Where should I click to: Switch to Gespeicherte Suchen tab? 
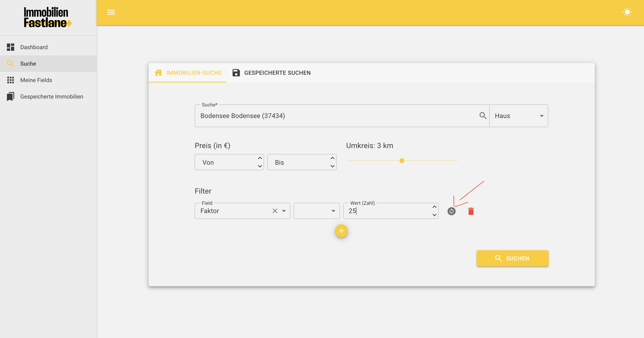(x=272, y=73)
